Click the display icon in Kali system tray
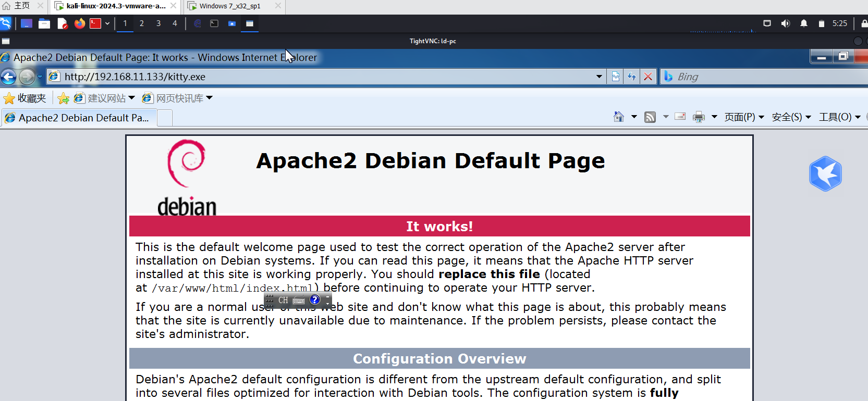Image resolution: width=868 pixels, height=401 pixels. [x=767, y=23]
